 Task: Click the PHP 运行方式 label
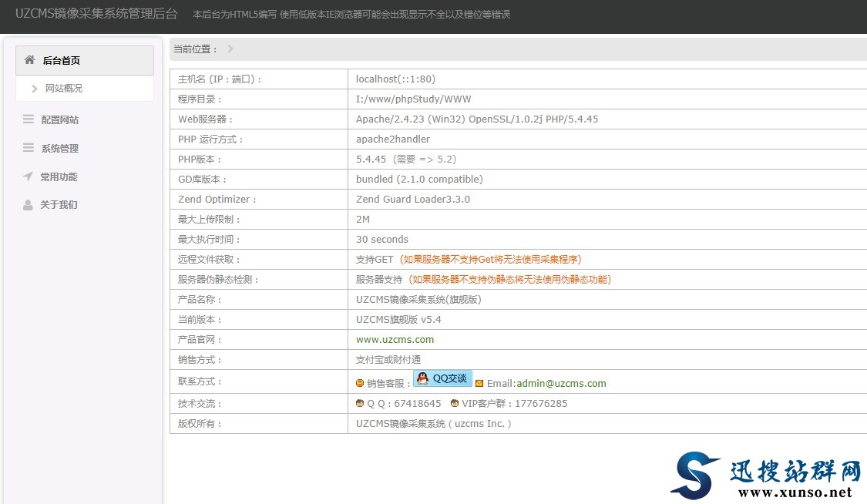point(210,139)
